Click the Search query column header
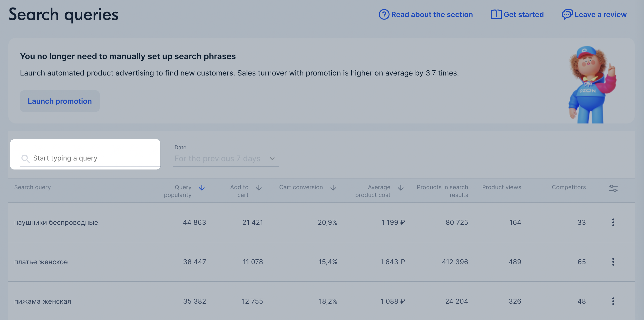644x320 pixels. 33,187
